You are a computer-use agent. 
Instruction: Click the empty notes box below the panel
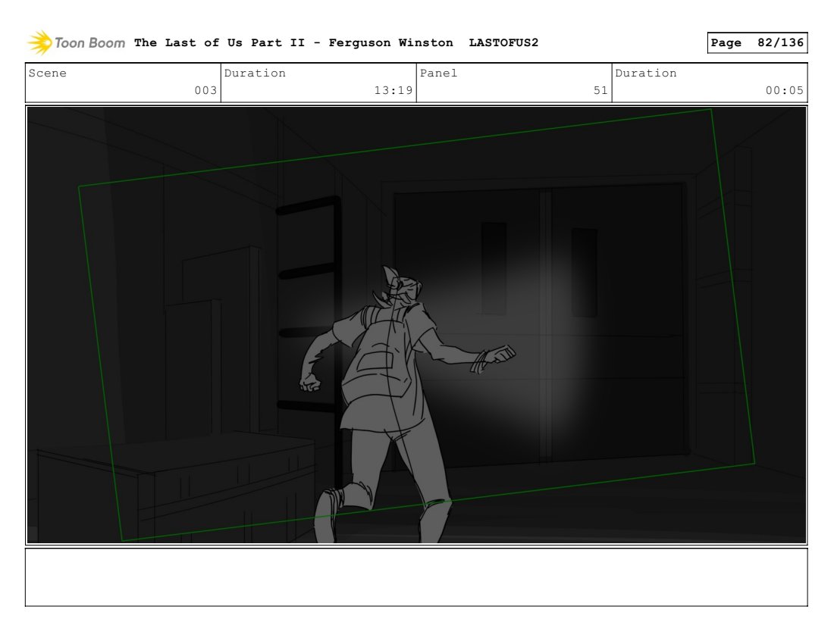(416, 577)
